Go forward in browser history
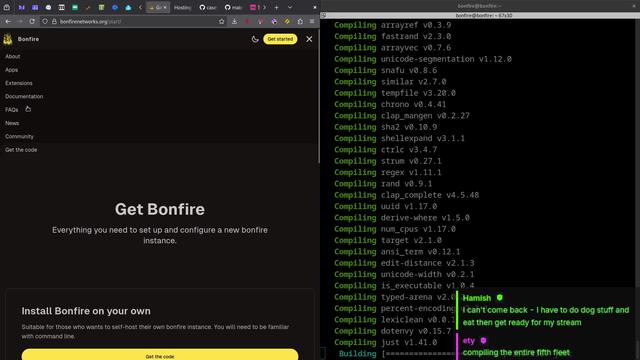Viewport: 640px width, 360px height. pos(20,21)
